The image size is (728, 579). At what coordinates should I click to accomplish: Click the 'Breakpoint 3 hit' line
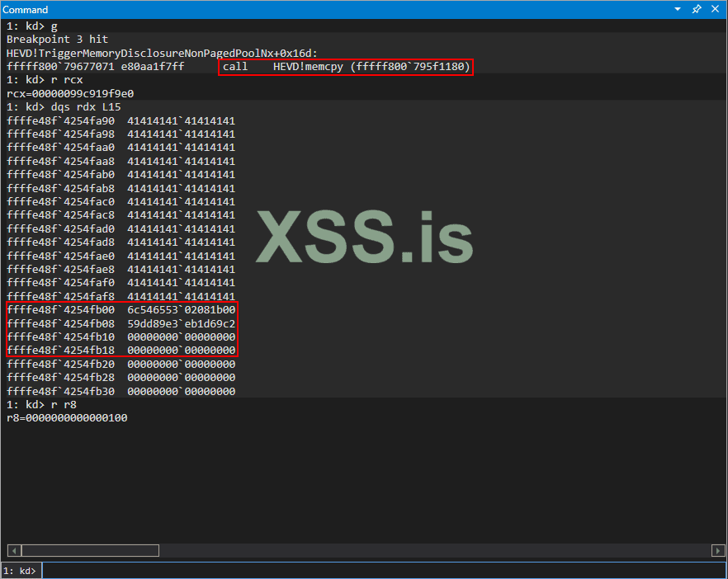(57, 40)
